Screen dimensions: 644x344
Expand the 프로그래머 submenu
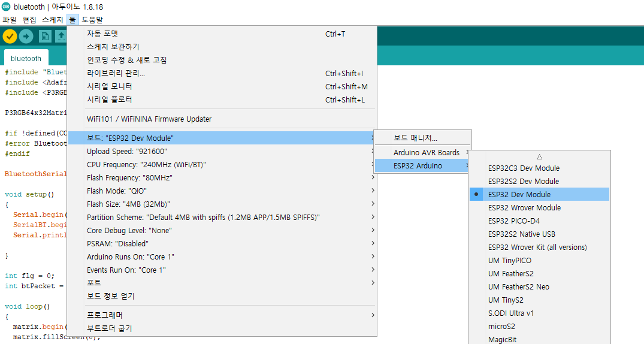click(222, 315)
